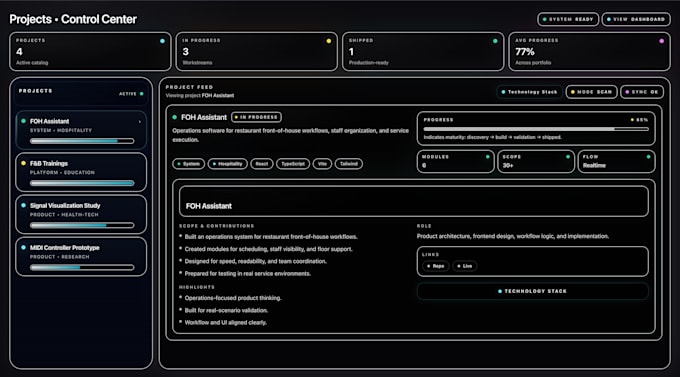This screenshot has width=680, height=377.
Task: Click the Hospitality tag
Action: (228, 164)
